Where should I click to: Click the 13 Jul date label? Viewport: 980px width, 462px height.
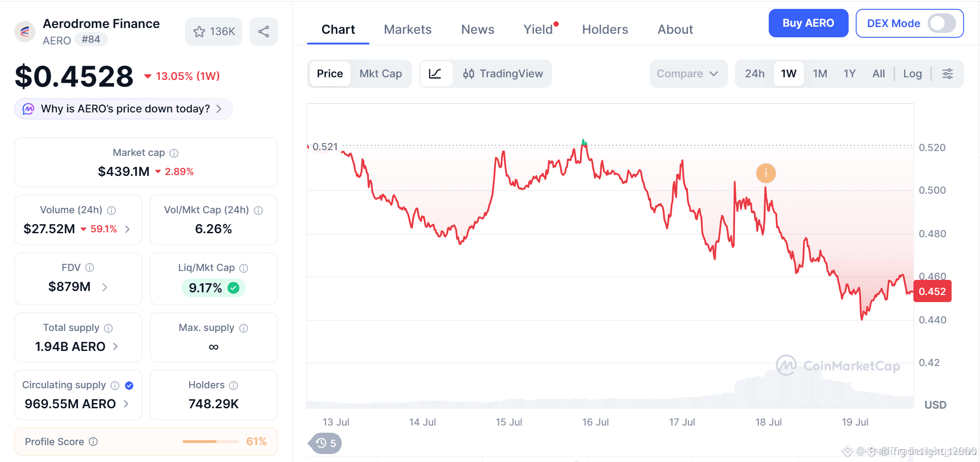[336, 422]
